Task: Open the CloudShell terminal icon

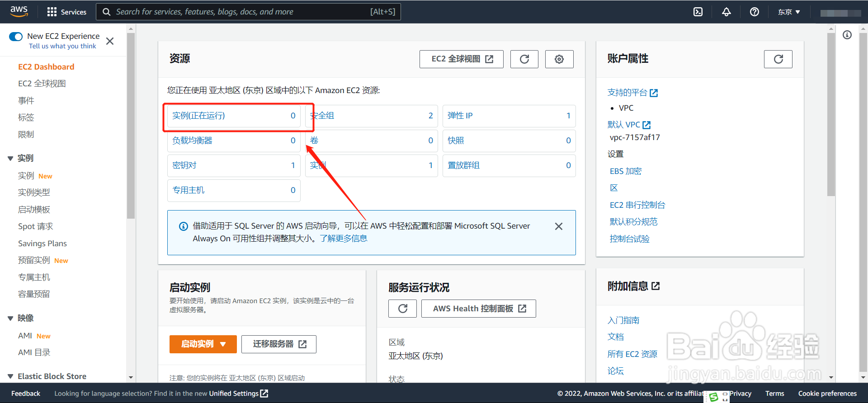Action: point(698,12)
